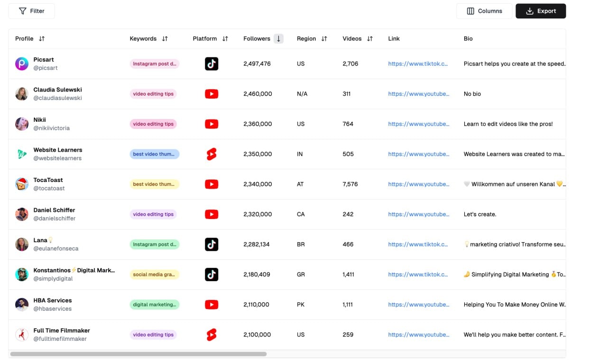607x364 pixels.
Task: Open HBA Services profile avatar
Action: coord(22,304)
